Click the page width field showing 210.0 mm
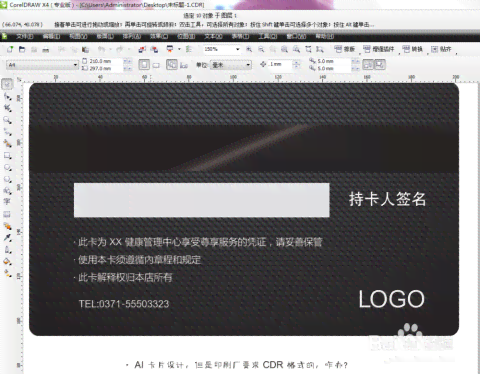Viewport: 480px width, 374px height. (x=102, y=61)
